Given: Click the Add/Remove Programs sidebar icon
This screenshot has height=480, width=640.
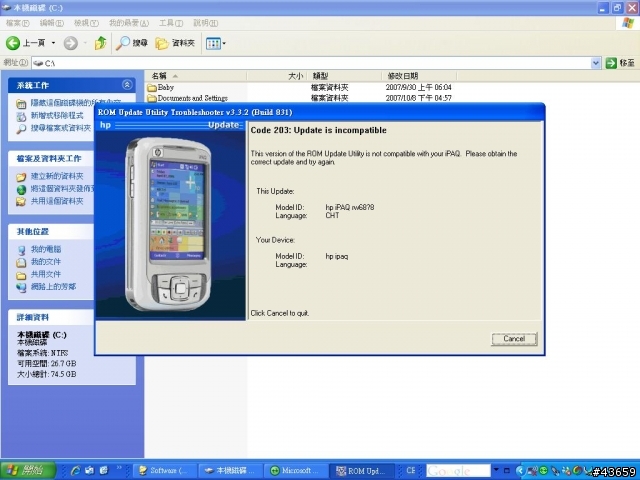Looking at the screenshot, I should tap(21, 117).
